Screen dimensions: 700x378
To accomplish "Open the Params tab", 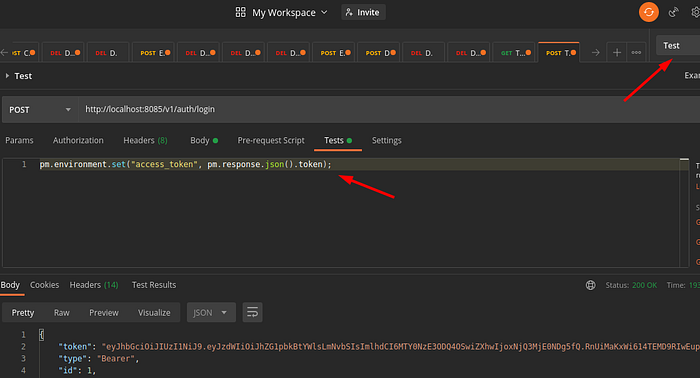I will 19,140.
